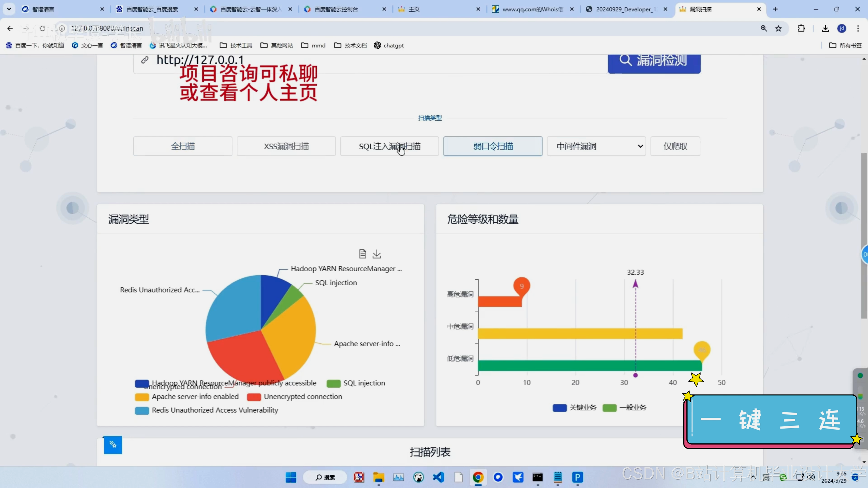Open the browser extensions puzzle icon
Viewport: 868px width, 488px height.
pyautogui.click(x=801, y=29)
